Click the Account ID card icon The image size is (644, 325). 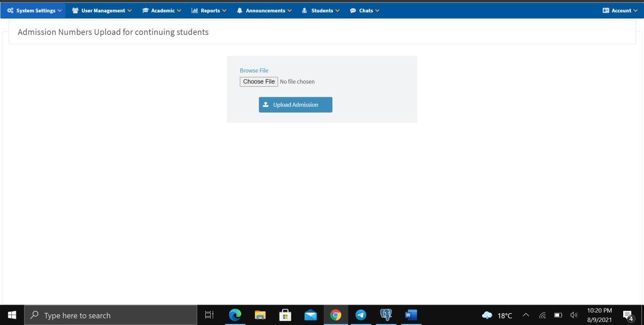[x=606, y=10]
